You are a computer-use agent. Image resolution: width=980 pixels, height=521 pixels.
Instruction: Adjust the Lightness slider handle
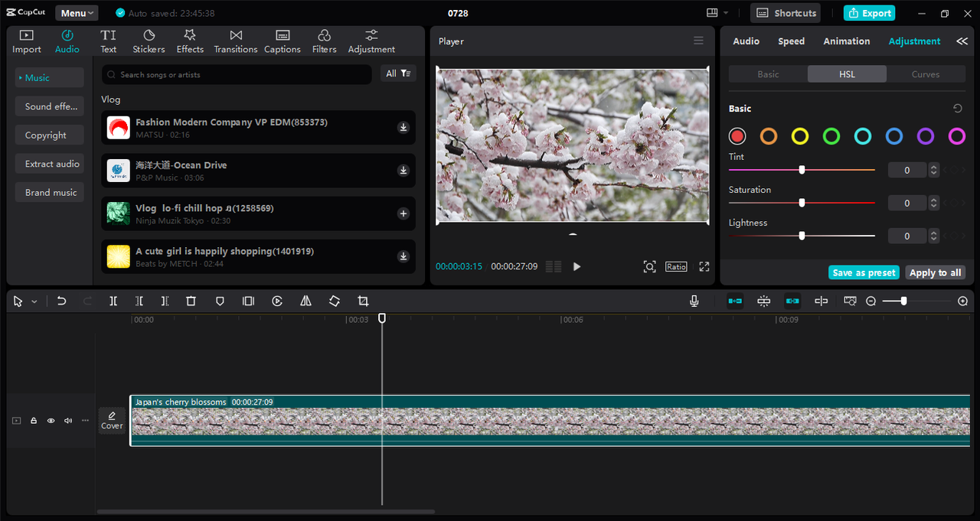click(802, 236)
